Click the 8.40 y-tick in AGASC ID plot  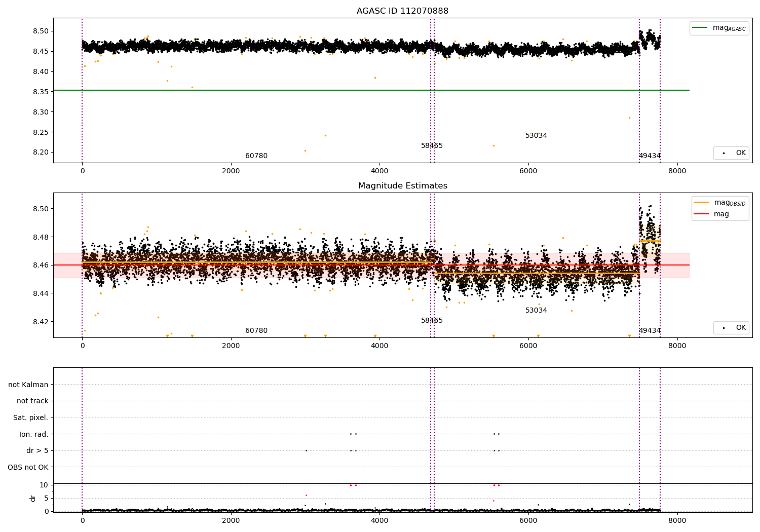coord(41,71)
